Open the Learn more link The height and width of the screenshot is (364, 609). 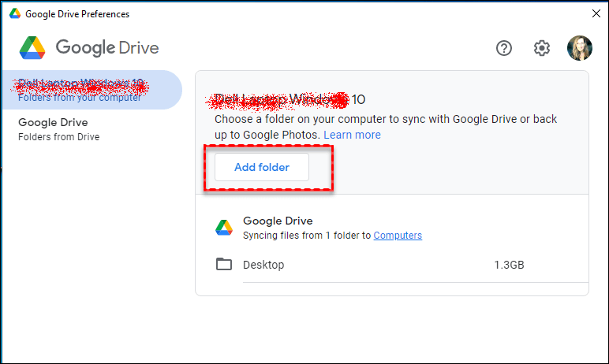pyautogui.click(x=352, y=135)
